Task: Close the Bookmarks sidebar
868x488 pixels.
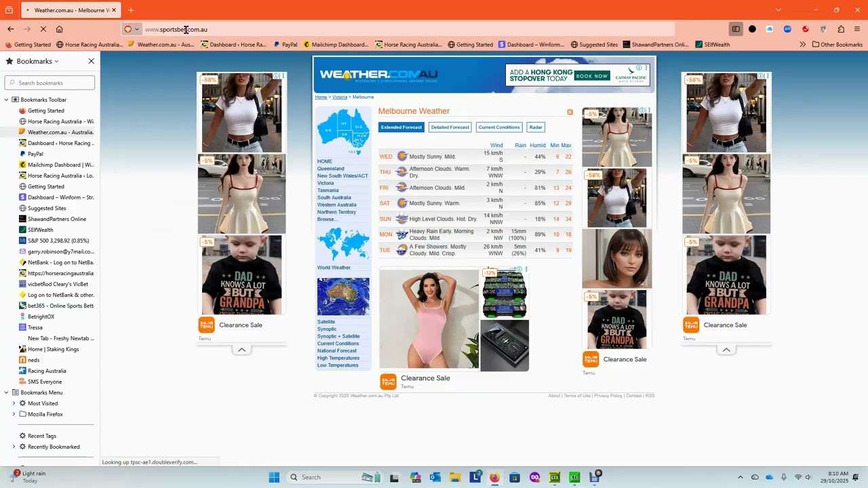Action: click(92, 61)
